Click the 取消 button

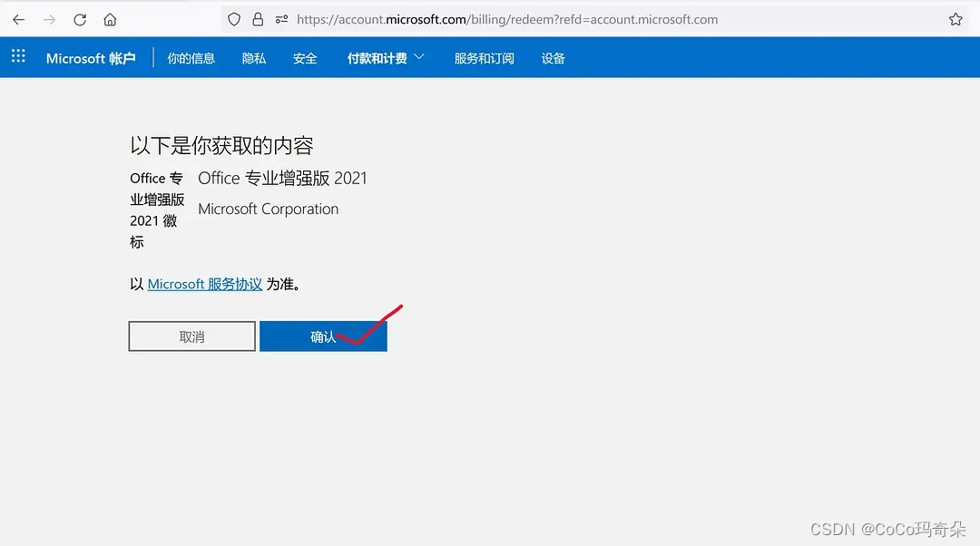191,336
